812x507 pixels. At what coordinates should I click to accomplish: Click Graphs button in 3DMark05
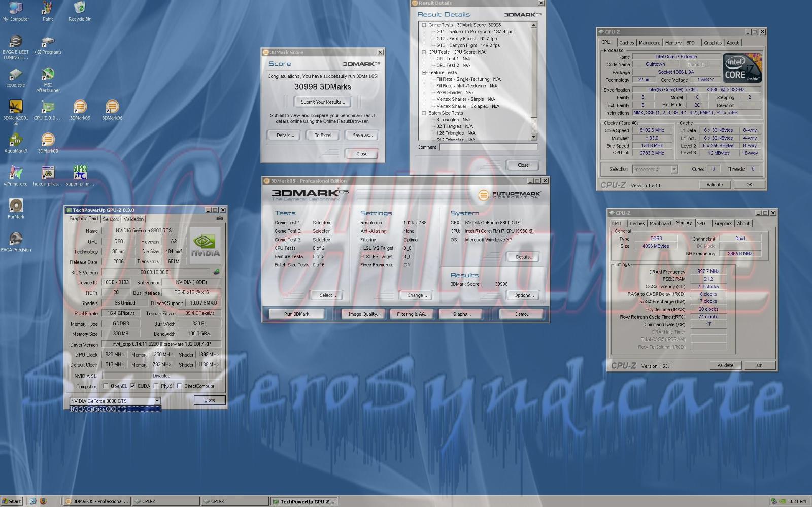coord(461,314)
